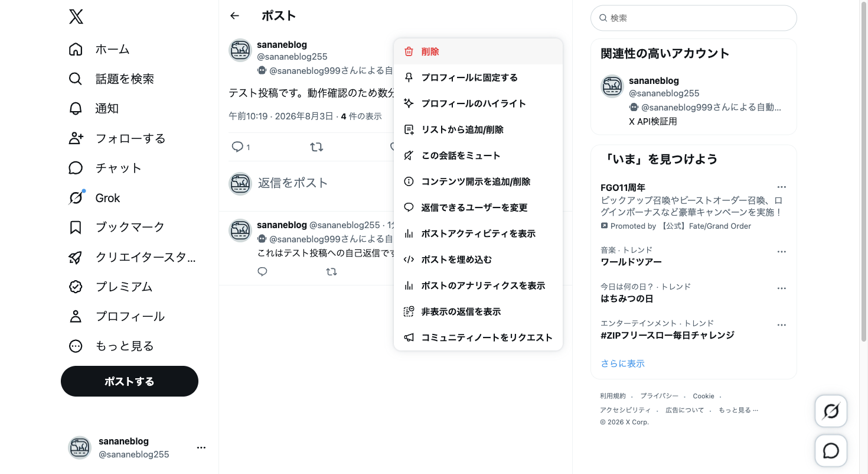Click the sananeblog avatar on the self-reply
This screenshot has height=474, width=868.
pos(240,230)
